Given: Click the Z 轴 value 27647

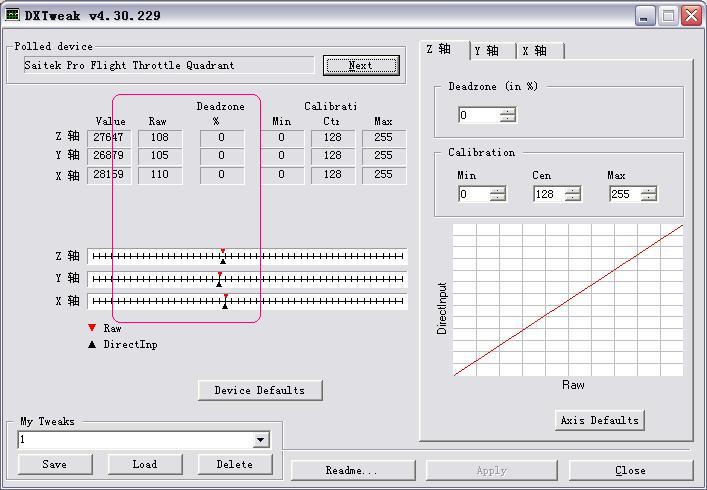Looking at the screenshot, I should 109,137.
